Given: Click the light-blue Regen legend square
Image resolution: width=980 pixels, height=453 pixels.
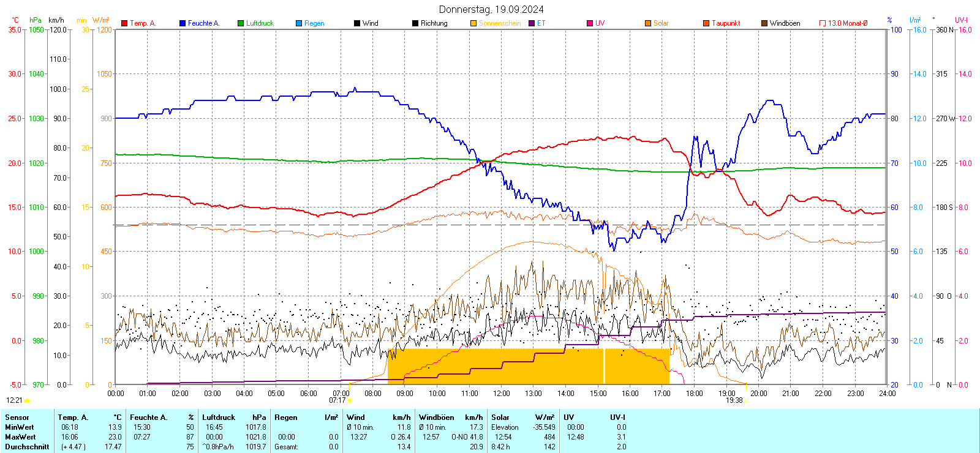Looking at the screenshot, I should point(299,23).
